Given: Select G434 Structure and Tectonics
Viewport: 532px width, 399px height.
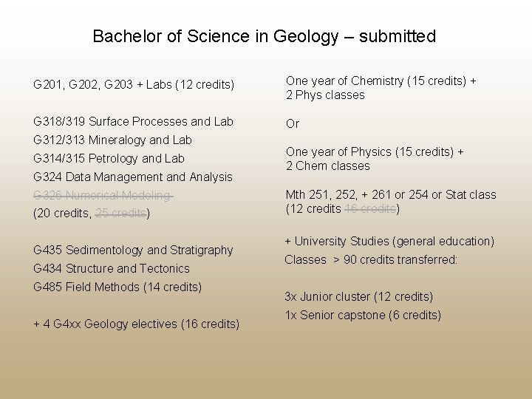Looking at the screenshot, I should pyautogui.click(x=112, y=268).
